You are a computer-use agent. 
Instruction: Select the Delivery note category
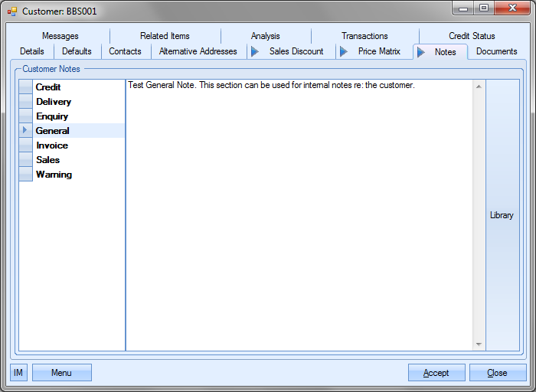pyautogui.click(x=54, y=102)
